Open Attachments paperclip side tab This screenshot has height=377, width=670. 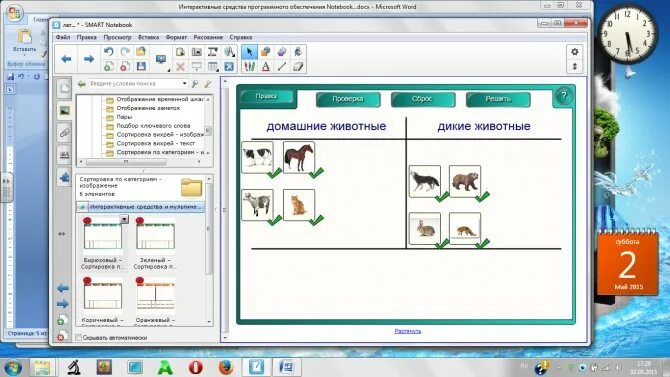pyautogui.click(x=64, y=133)
